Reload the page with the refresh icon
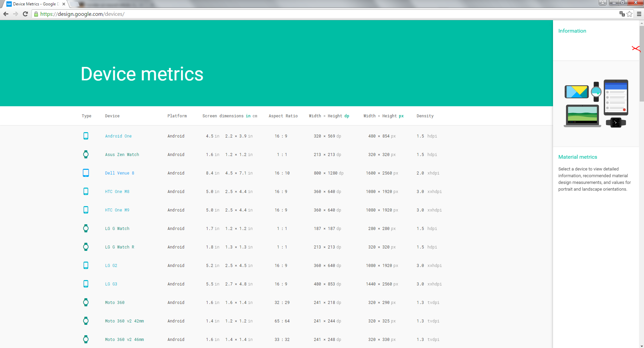This screenshot has width=644, height=348. [25, 14]
